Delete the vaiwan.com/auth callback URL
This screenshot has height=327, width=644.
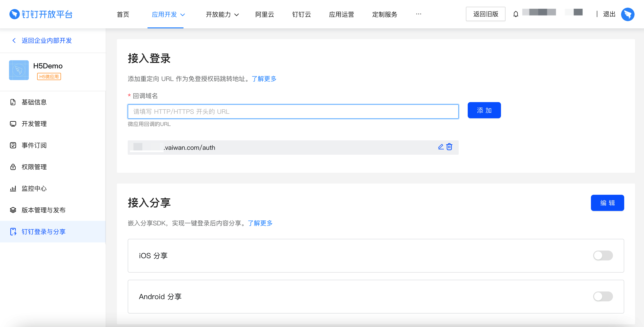click(x=449, y=147)
